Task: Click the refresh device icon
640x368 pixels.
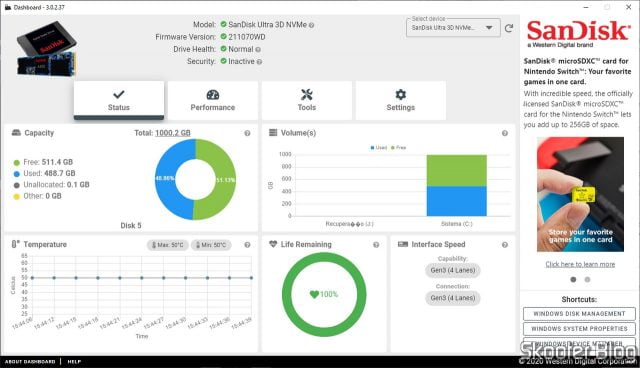Action: click(x=509, y=28)
